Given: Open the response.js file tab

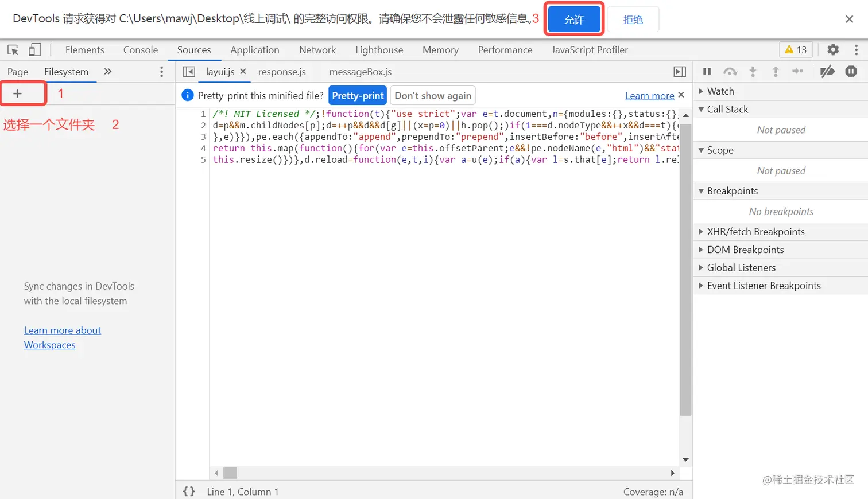Looking at the screenshot, I should click(282, 72).
